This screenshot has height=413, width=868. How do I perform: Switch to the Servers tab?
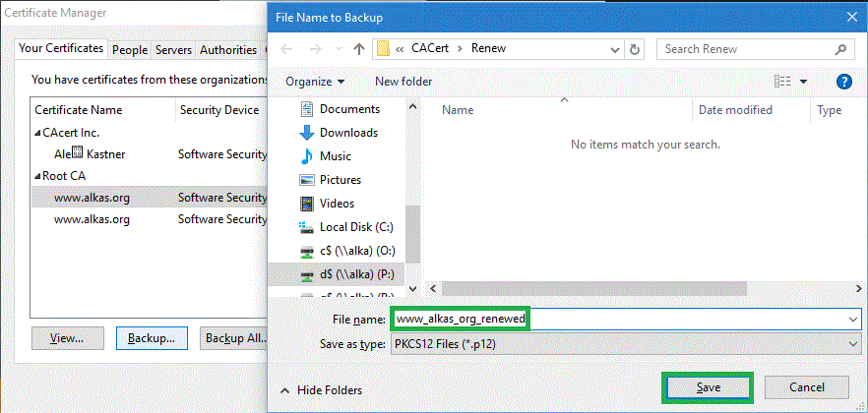[173, 50]
